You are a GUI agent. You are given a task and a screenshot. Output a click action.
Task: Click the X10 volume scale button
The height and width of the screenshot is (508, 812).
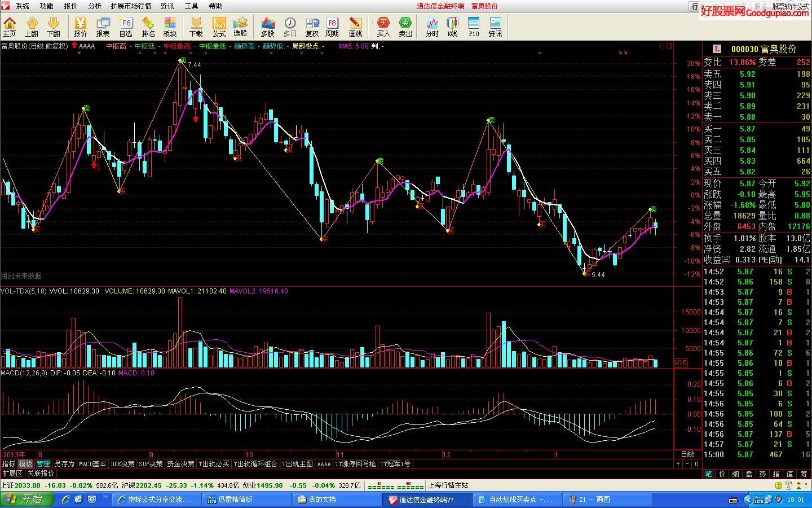681,363
